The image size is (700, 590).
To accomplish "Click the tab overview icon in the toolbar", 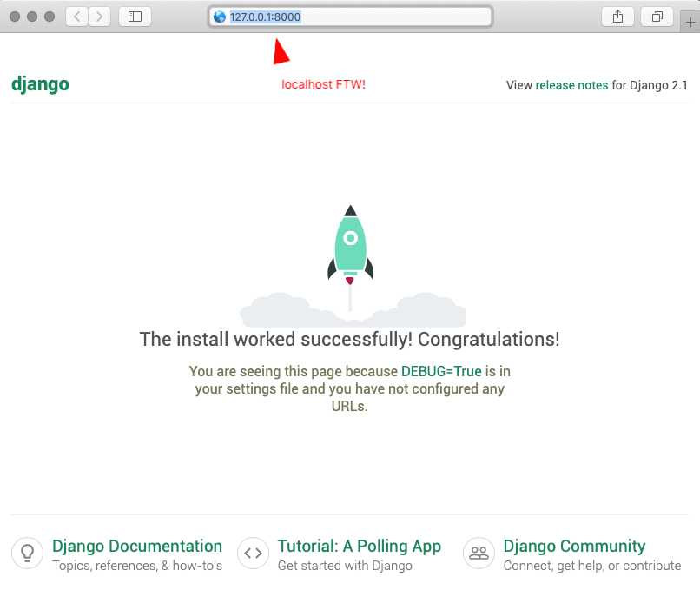I will click(657, 16).
